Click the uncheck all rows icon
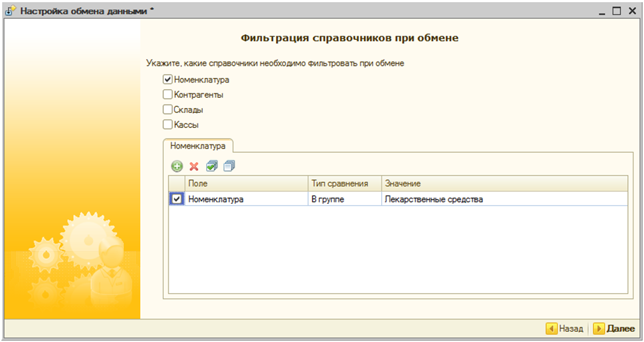The width and height of the screenshot is (644, 342). [230, 166]
